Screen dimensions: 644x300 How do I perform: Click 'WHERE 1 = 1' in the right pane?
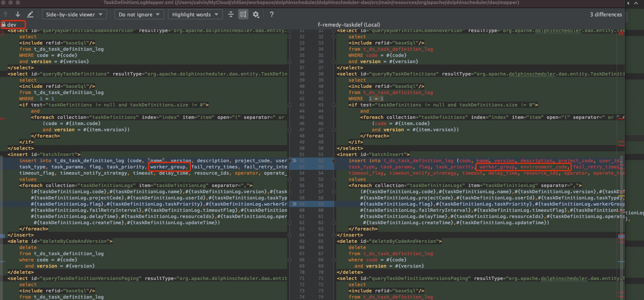point(366,98)
